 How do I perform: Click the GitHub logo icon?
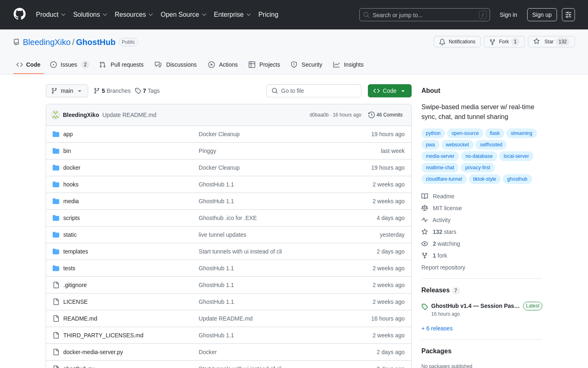[x=20, y=14]
